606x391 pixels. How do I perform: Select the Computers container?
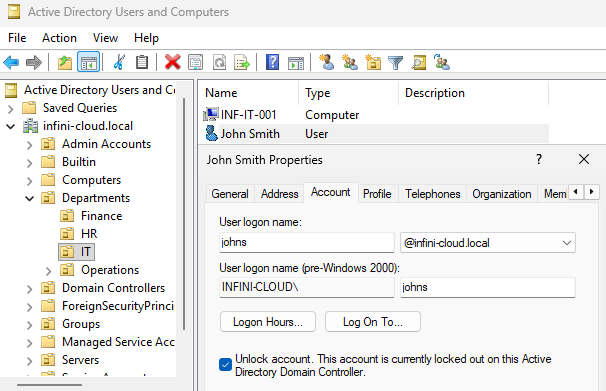click(x=81, y=180)
